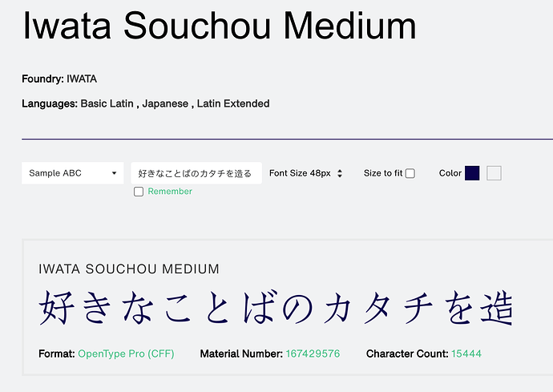The width and height of the screenshot is (553, 392).
Task: Toggle the Size to fit checkbox
Action: (x=410, y=173)
